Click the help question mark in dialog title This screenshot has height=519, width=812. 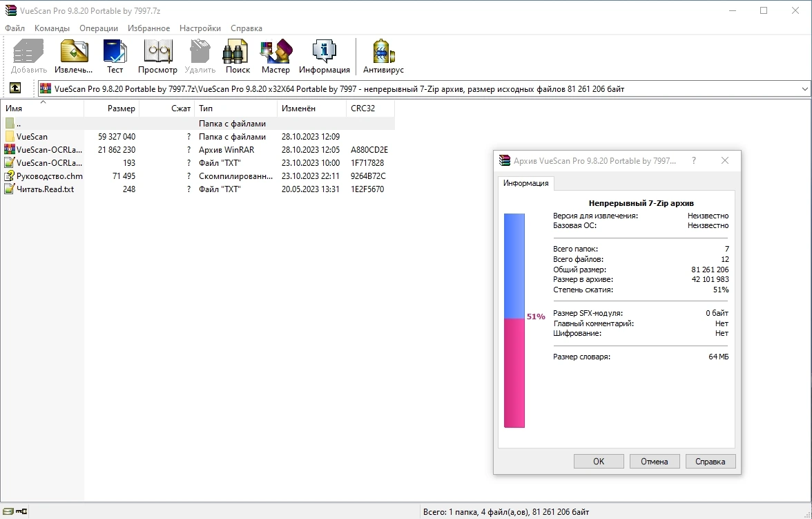pos(694,161)
